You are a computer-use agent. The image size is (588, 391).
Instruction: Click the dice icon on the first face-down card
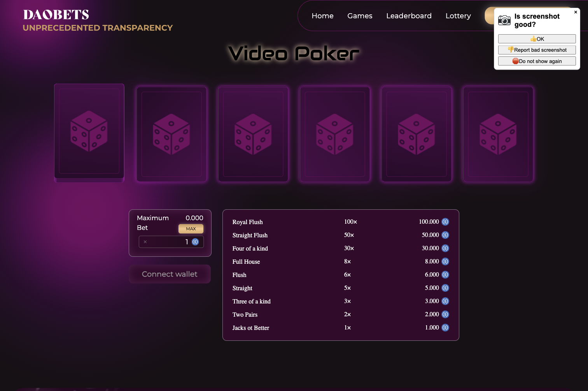pyautogui.click(x=89, y=132)
